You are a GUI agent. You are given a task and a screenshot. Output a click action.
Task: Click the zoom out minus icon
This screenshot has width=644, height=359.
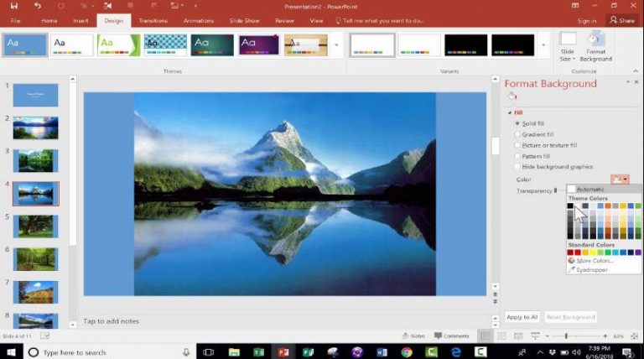(x=547, y=336)
